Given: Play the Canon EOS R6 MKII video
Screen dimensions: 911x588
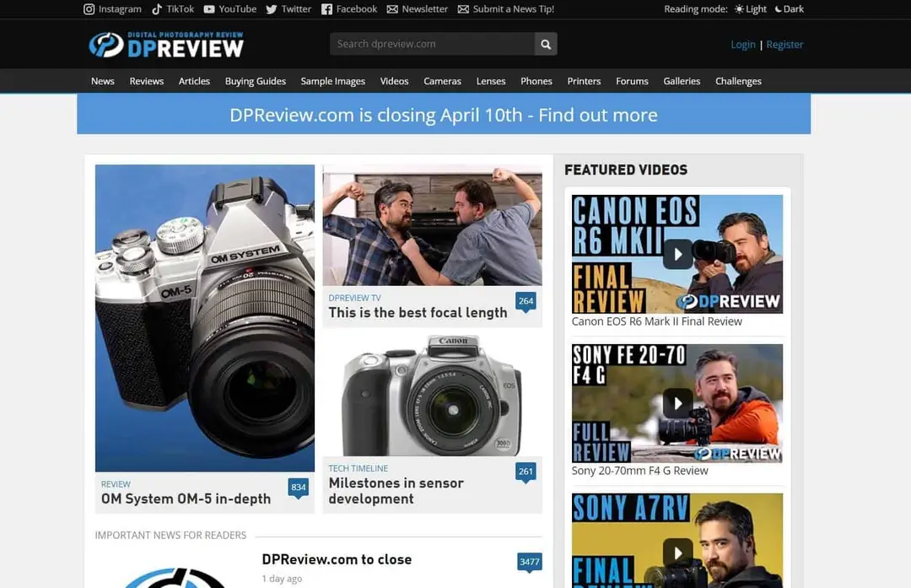Looking at the screenshot, I should coord(677,254).
